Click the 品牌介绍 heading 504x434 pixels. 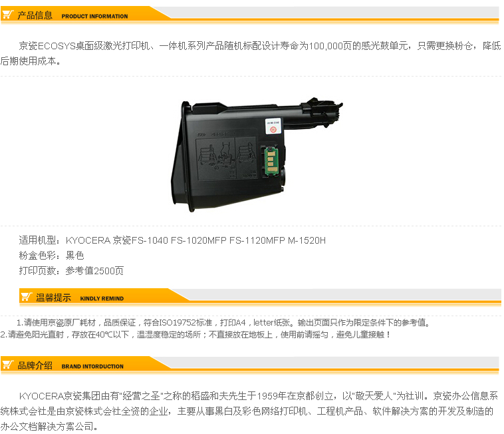pyautogui.click(x=35, y=365)
